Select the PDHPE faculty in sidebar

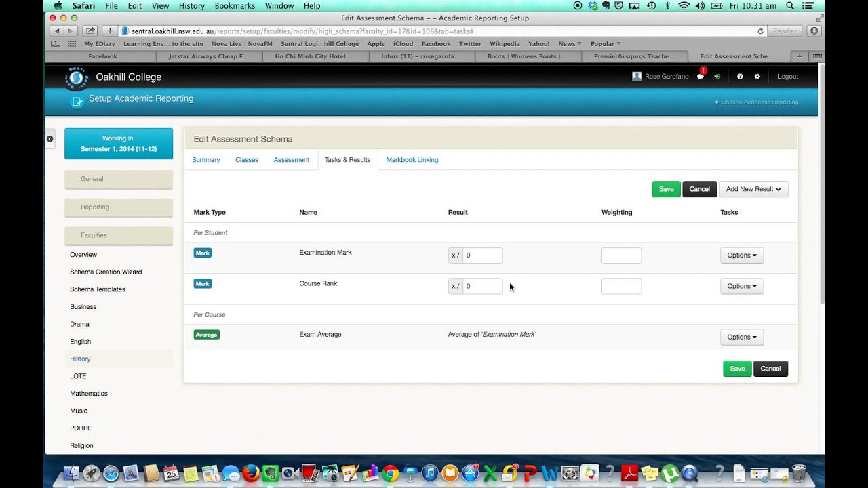pyautogui.click(x=81, y=428)
